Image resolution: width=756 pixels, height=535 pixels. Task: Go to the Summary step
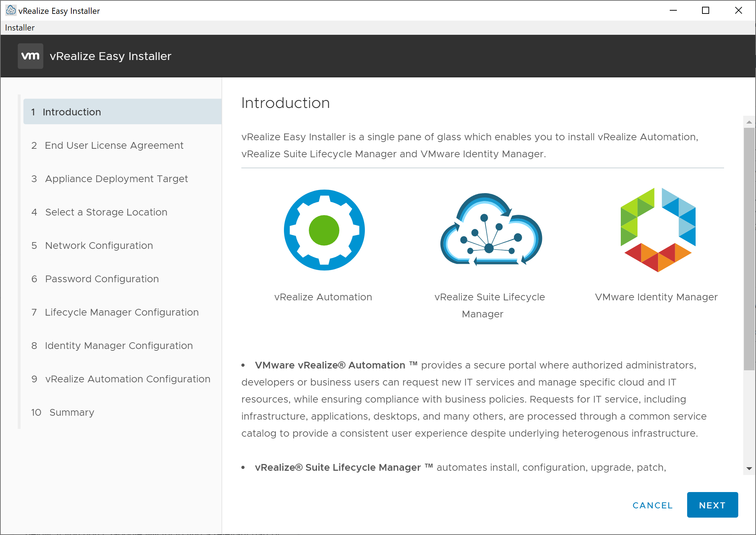72,413
